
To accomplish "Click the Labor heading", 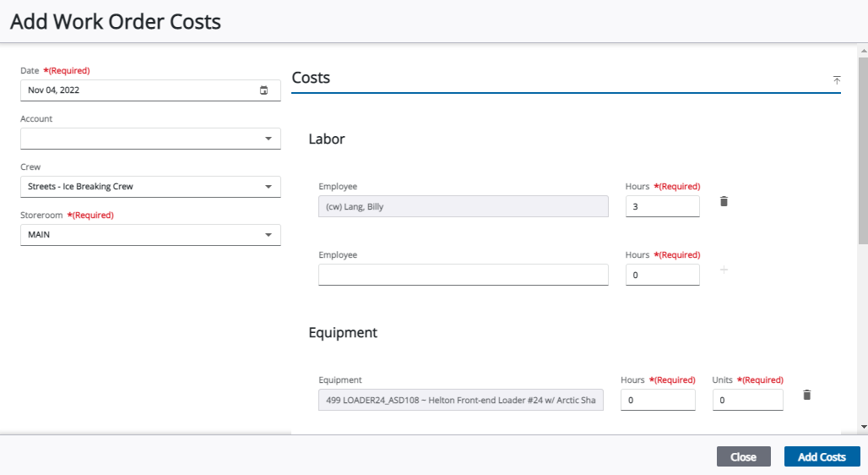I will point(327,139).
